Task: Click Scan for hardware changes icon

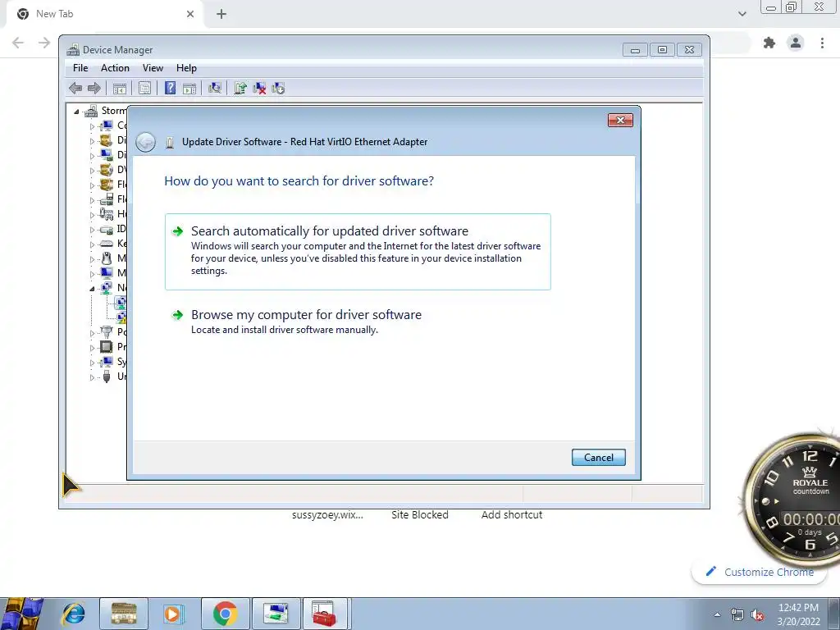Action: (215, 88)
